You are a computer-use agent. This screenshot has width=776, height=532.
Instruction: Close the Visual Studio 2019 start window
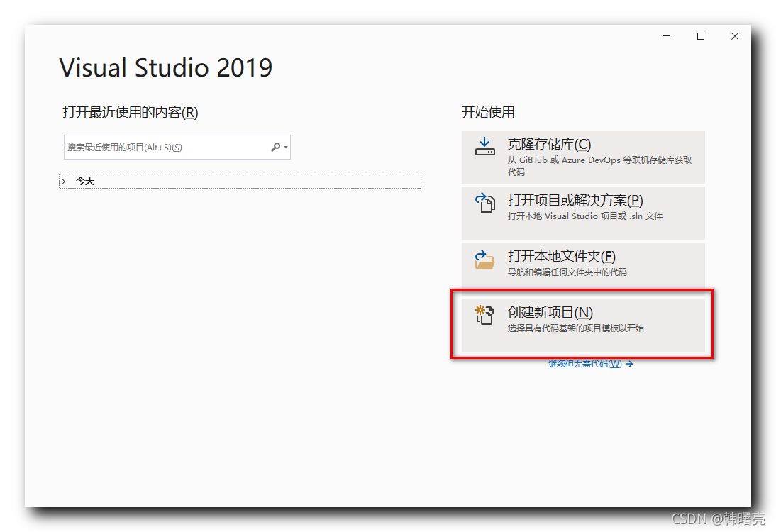click(x=735, y=36)
